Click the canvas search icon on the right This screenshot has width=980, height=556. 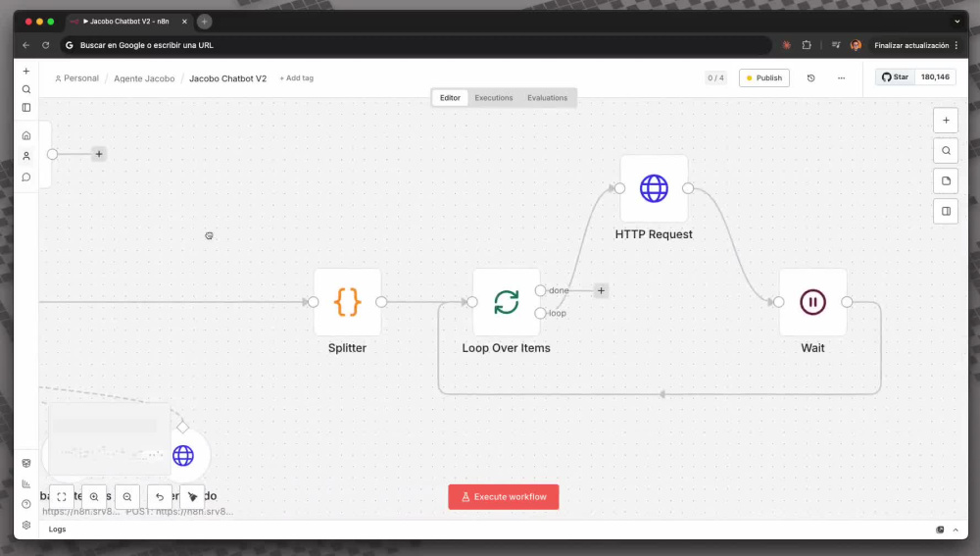click(946, 151)
